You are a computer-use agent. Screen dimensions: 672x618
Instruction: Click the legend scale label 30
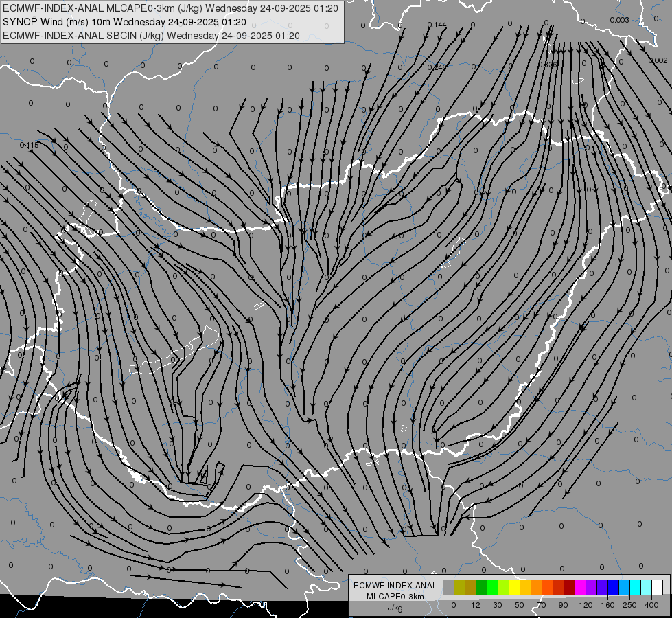498,605
